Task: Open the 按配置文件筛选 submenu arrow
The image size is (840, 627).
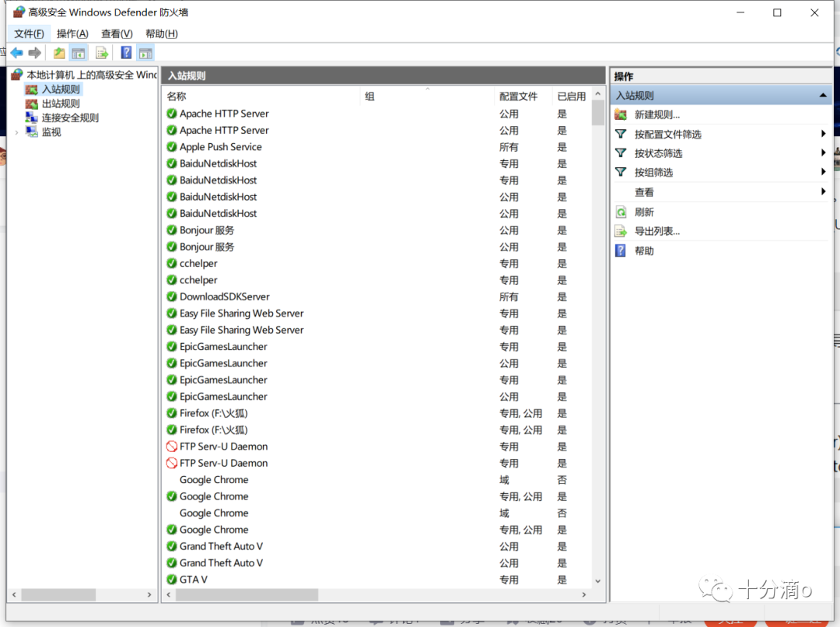Action: [x=824, y=134]
